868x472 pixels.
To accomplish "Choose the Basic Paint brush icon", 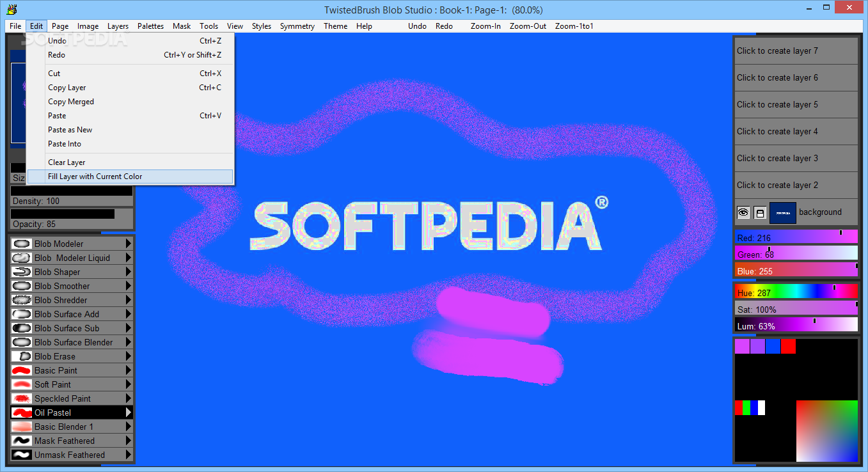I will coord(22,370).
